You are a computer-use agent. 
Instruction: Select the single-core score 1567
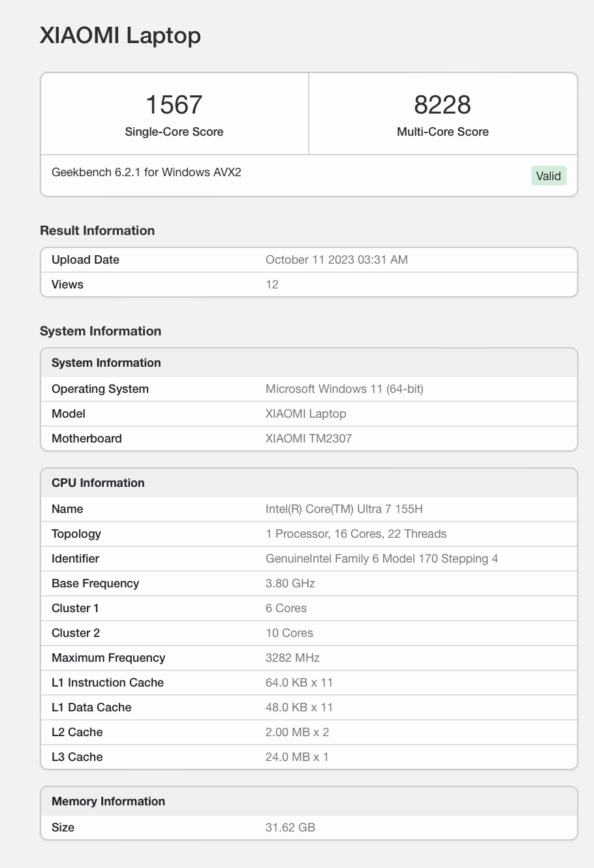(x=174, y=104)
